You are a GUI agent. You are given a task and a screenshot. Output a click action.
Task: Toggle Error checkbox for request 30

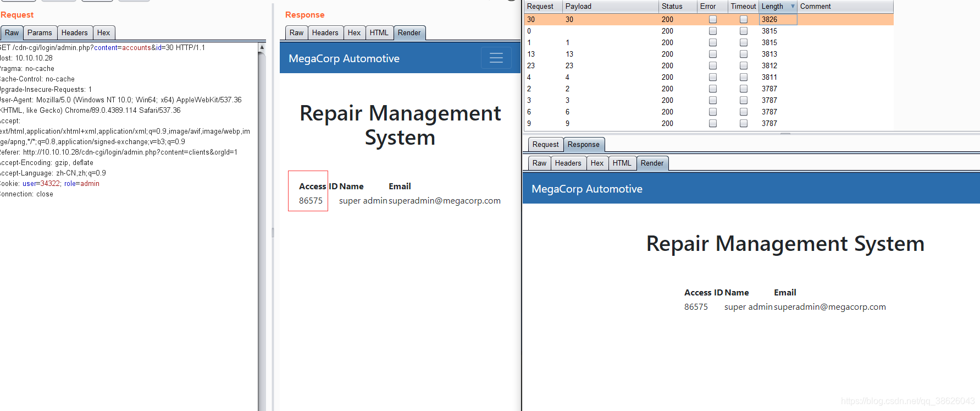pyautogui.click(x=713, y=19)
